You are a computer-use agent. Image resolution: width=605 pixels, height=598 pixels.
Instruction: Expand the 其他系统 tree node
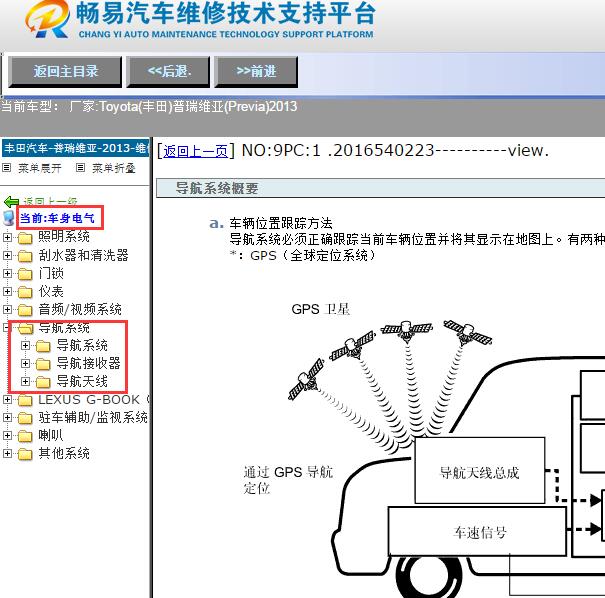click(x=7, y=454)
